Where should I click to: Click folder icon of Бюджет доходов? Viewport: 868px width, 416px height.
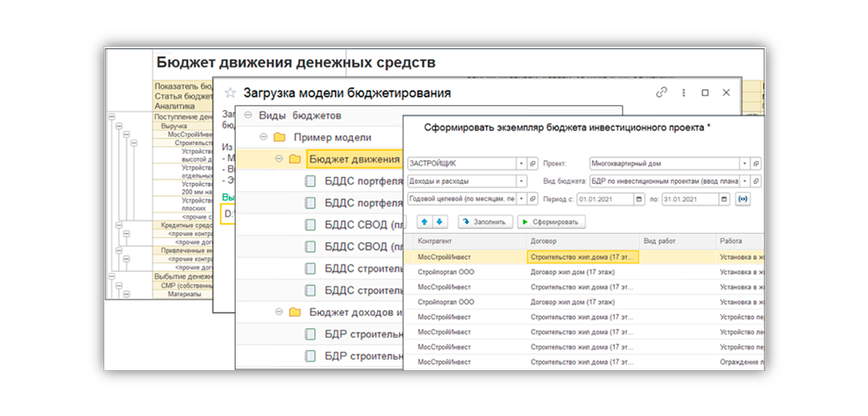(x=295, y=312)
